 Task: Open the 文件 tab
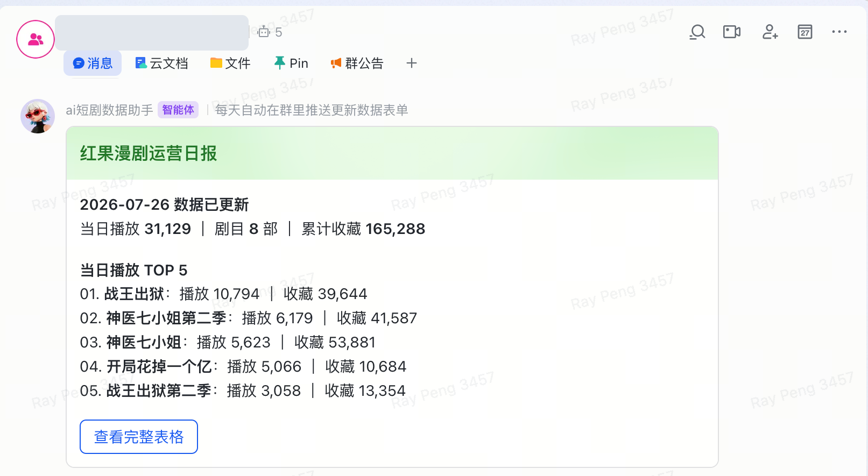pyautogui.click(x=230, y=63)
